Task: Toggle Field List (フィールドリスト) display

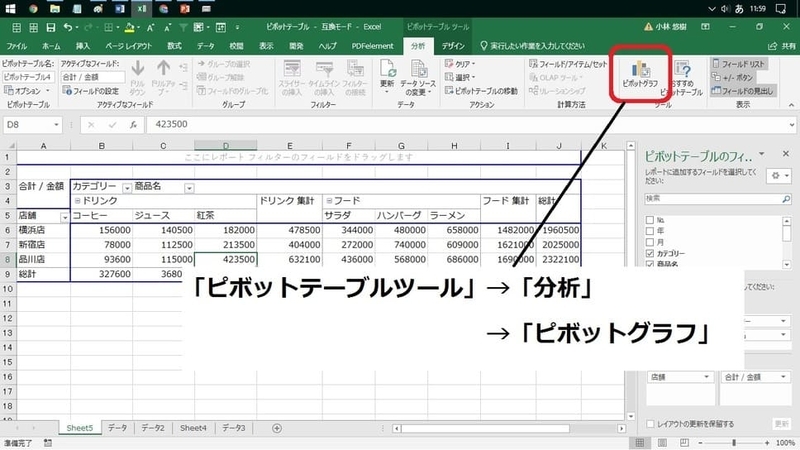Action: 739,64
